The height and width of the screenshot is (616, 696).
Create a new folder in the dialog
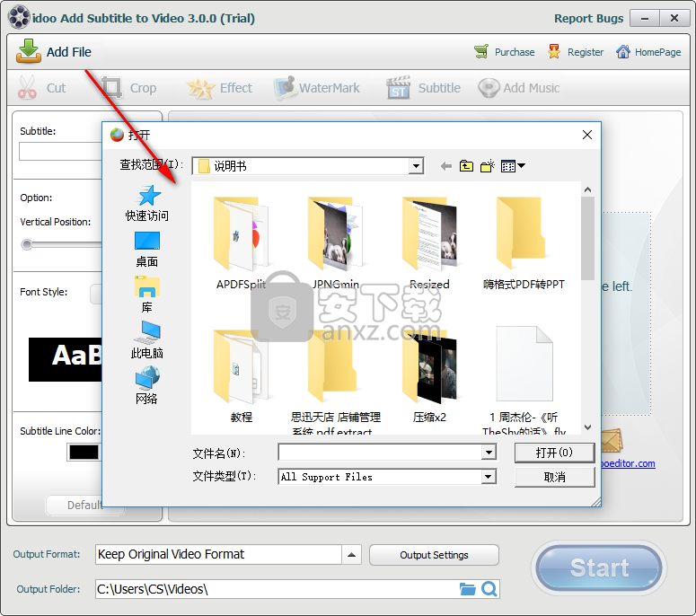pos(488,166)
